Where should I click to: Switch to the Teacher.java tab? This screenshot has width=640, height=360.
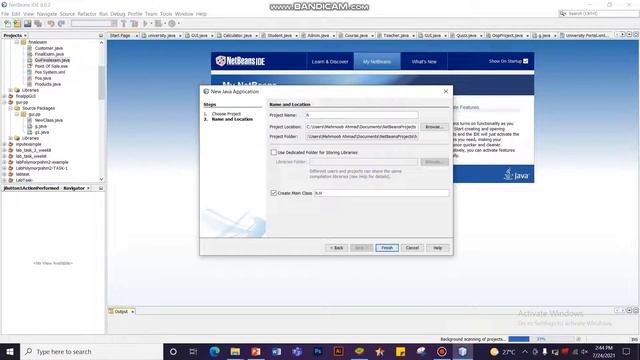(x=396, y=36)
